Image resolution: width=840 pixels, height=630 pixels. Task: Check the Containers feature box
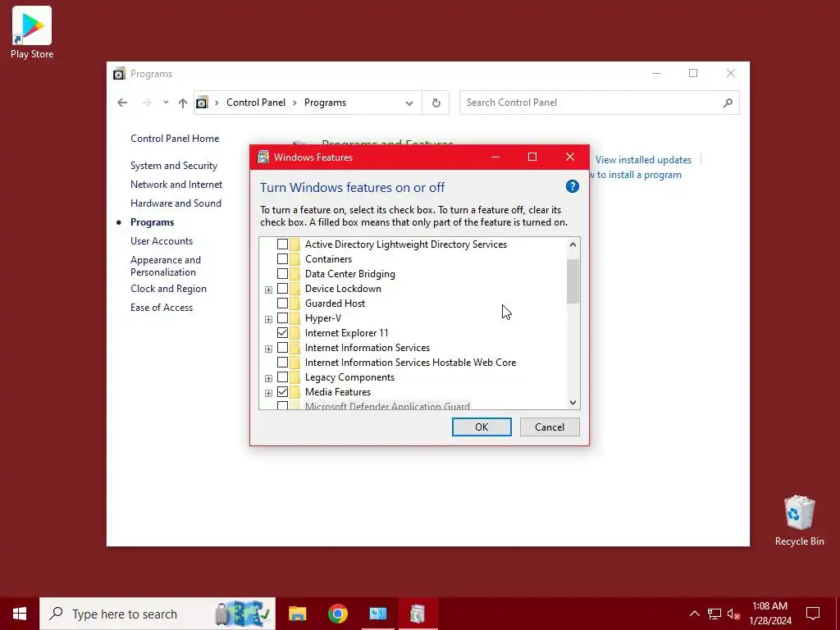click(282, 258)
